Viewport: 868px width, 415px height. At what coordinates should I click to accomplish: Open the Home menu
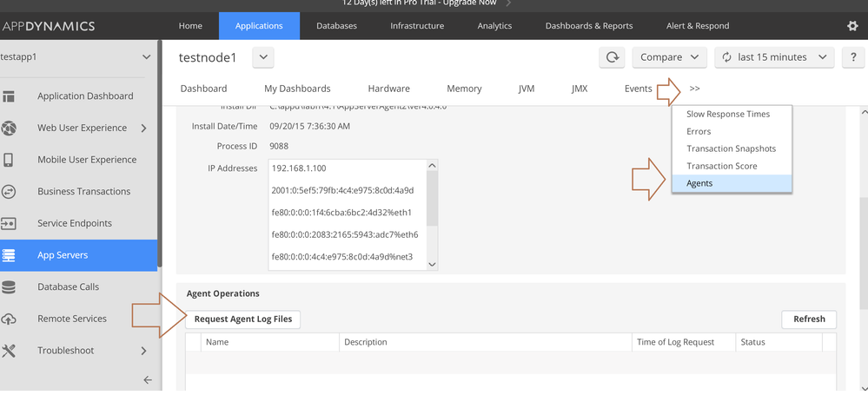click(x=190, y=26)
